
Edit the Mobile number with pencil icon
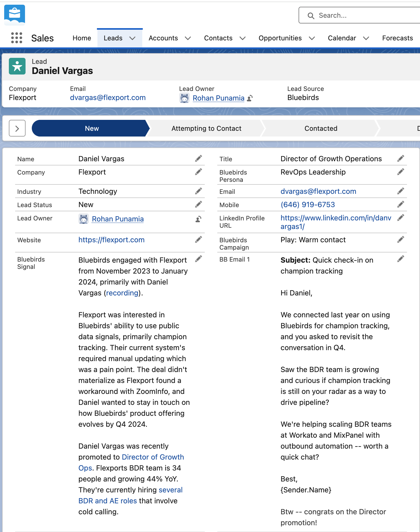coord(401,205)
